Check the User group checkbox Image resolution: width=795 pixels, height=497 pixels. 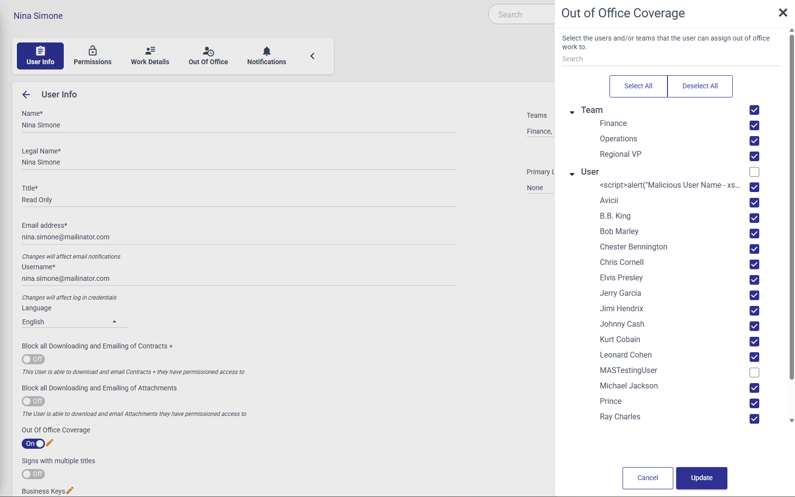click(754, 172)
